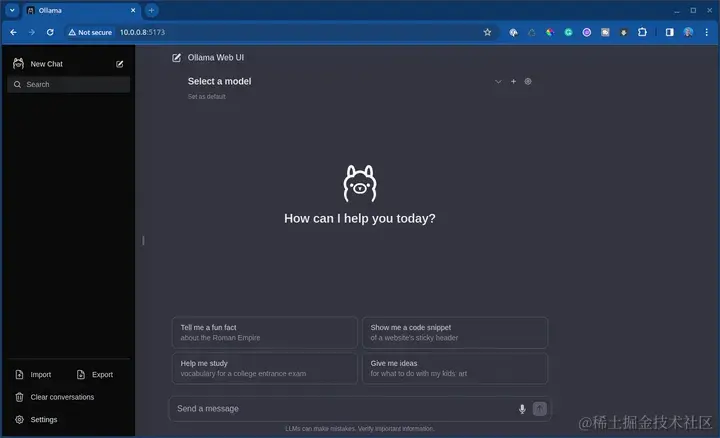720x438 pixels.
Task: Toggle the browser side panel icon
Action: [669, 32]
